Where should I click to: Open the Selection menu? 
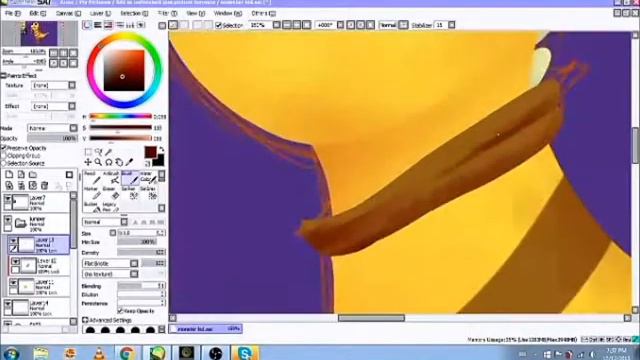pos(134,13)
